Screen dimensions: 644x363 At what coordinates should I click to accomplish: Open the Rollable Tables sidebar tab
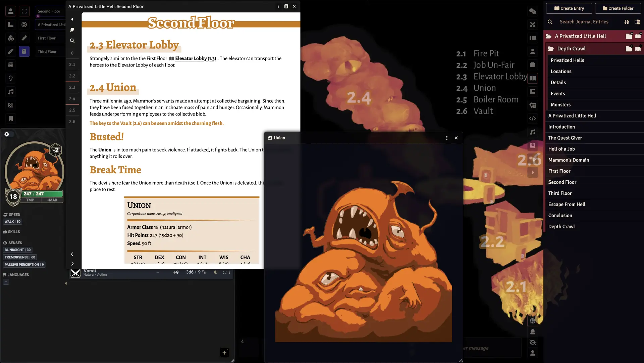pyautogui.click(x=533, y=92)
